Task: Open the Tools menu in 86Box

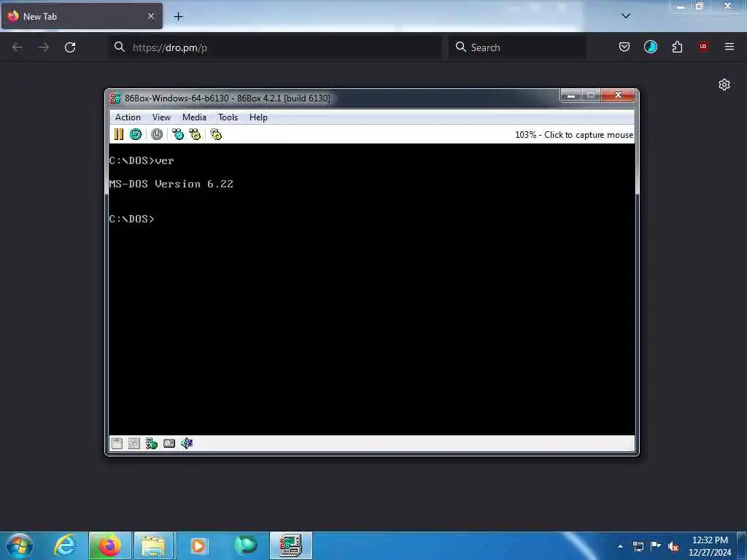Action: pyautogui.click(x=228, y=117)
